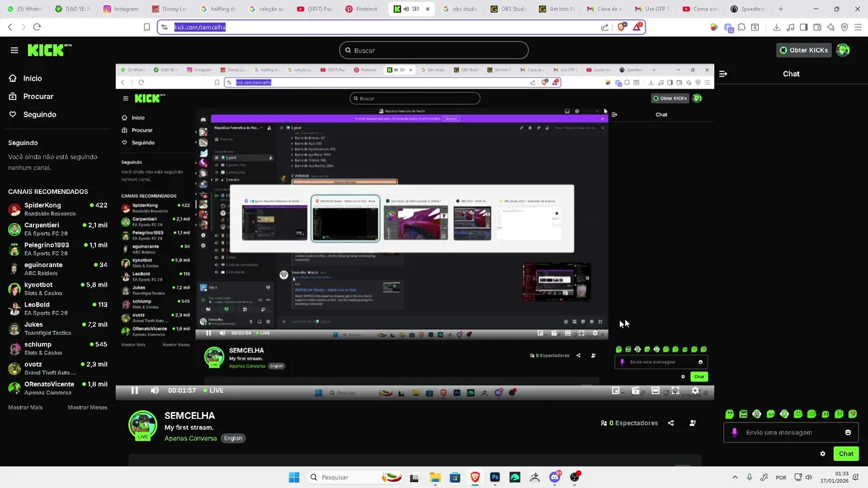
Task: Open Apenas Conversa category link
Action: click(x=191, y=438)
